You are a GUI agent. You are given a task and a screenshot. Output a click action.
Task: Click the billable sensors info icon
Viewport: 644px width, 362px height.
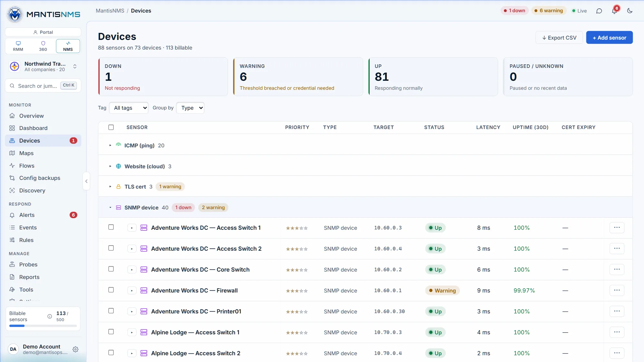pos(50,316)
